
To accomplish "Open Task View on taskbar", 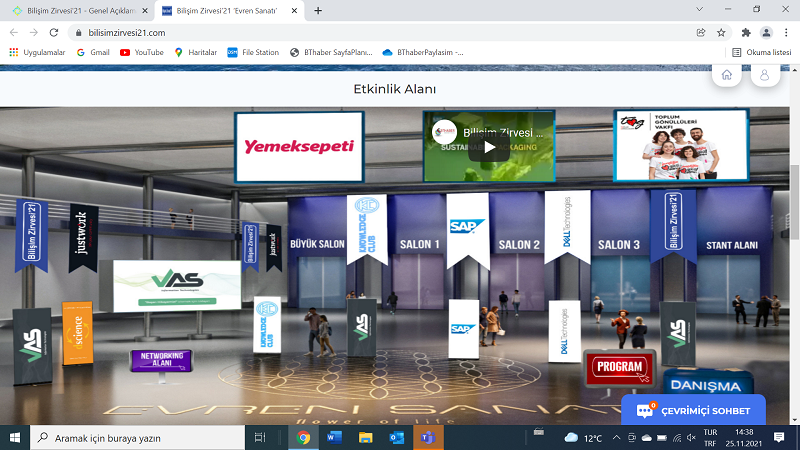I will pos(260,438).
